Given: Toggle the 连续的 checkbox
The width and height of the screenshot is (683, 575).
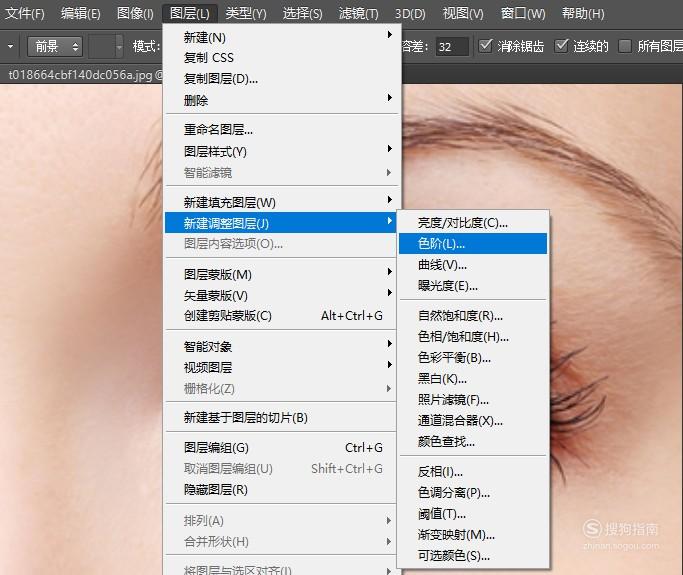Looking at the screenshot, I should click(561, 46).
